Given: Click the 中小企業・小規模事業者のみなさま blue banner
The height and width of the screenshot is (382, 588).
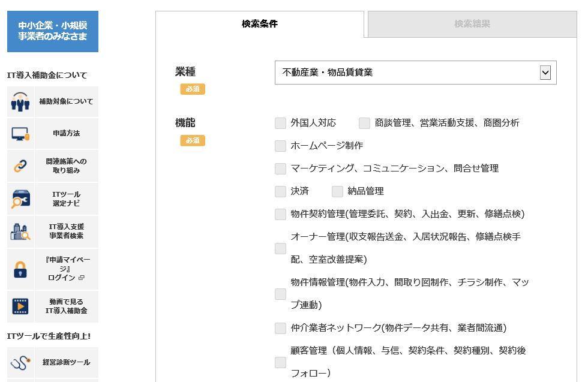Looking at the screenshot, I should point(53,31).
